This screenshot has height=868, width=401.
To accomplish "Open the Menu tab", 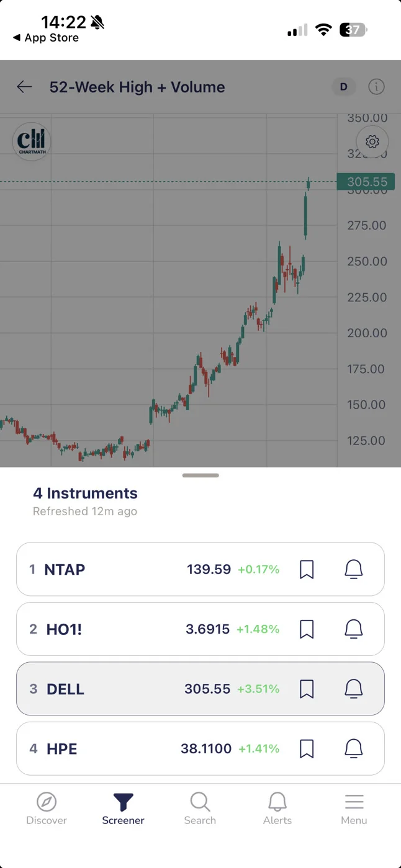I will [x=354, y=809].
